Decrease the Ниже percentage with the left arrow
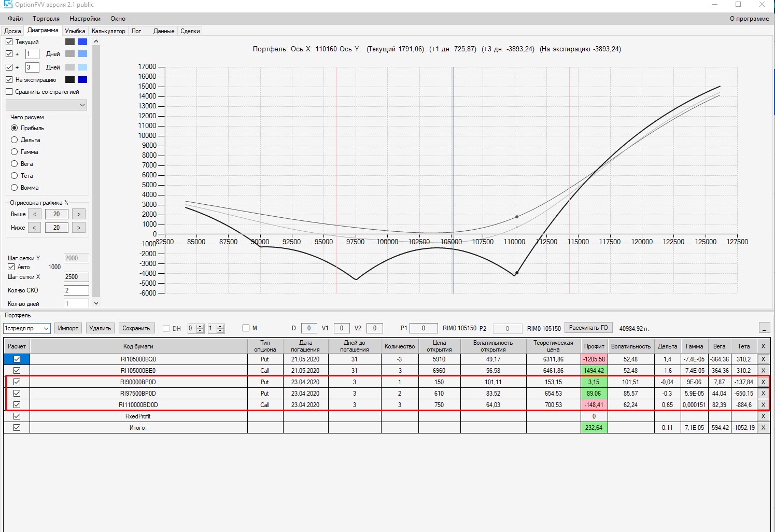The height and width of the screenshot is (532, 775). (x=35, y=228)
